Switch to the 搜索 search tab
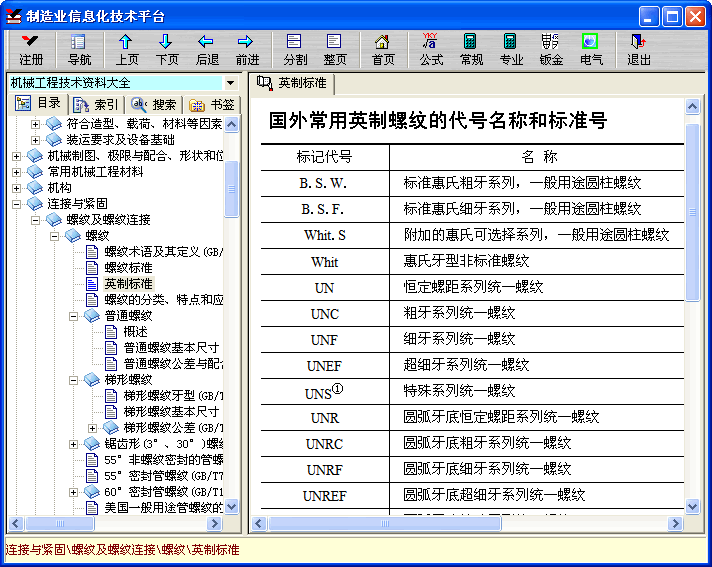Viewport: 712px width, 567px height. coord(155,105)
